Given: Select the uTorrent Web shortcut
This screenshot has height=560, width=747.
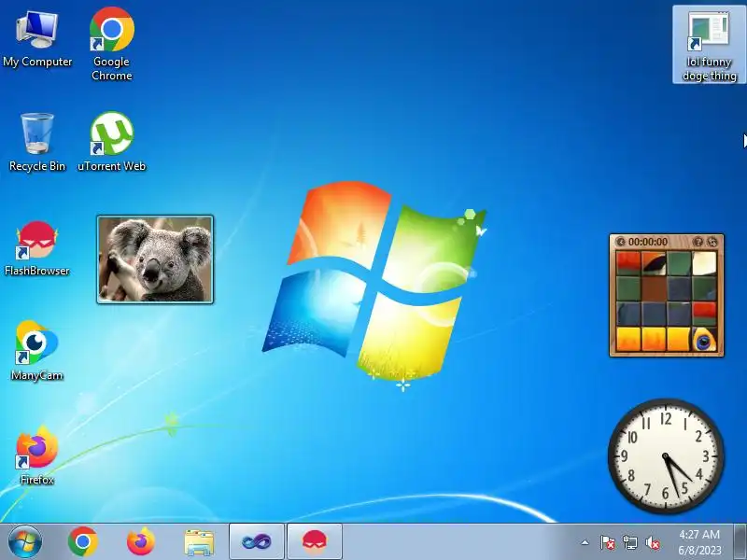Looking at the screenshot, I should click(x=111, y=142).
